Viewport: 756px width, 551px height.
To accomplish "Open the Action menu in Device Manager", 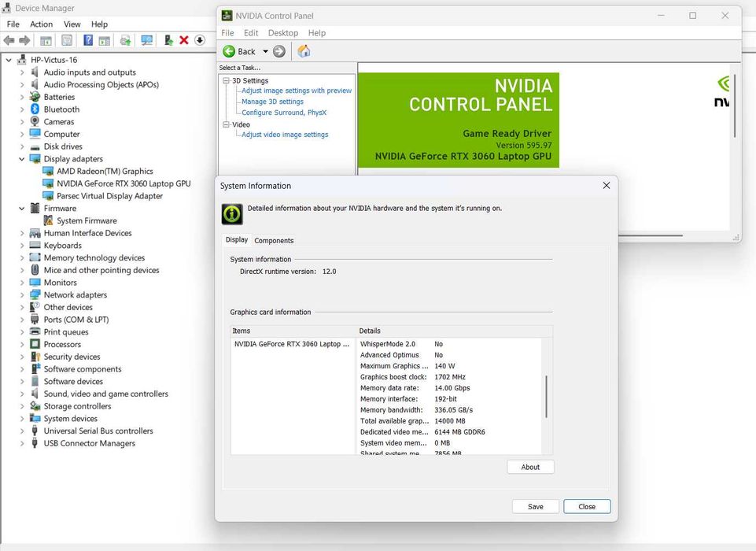I will 42,24.
